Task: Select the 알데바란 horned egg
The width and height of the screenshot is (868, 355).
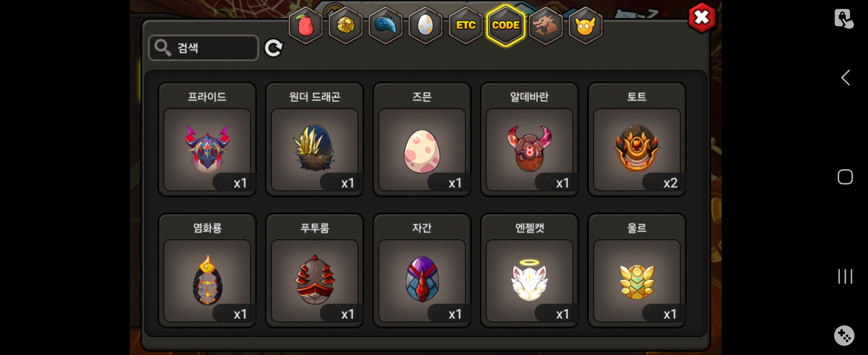Action: coord(529,139)
